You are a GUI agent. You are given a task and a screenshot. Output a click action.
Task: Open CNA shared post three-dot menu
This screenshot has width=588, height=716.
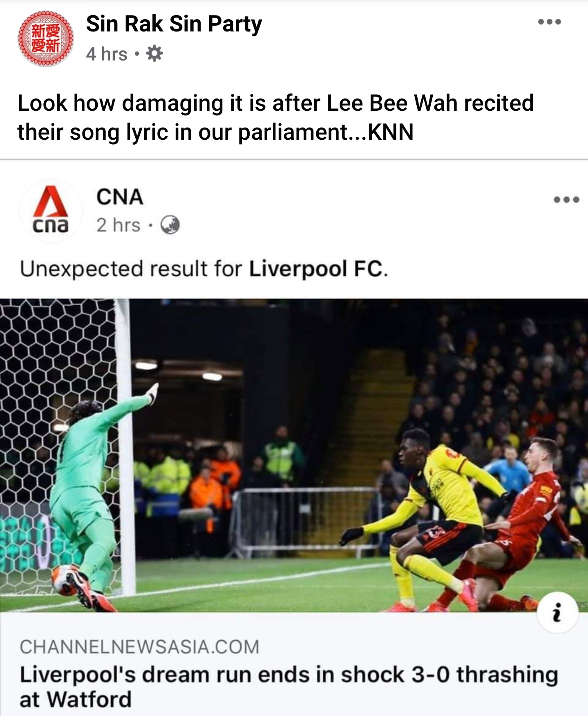(x=566, y=200)
